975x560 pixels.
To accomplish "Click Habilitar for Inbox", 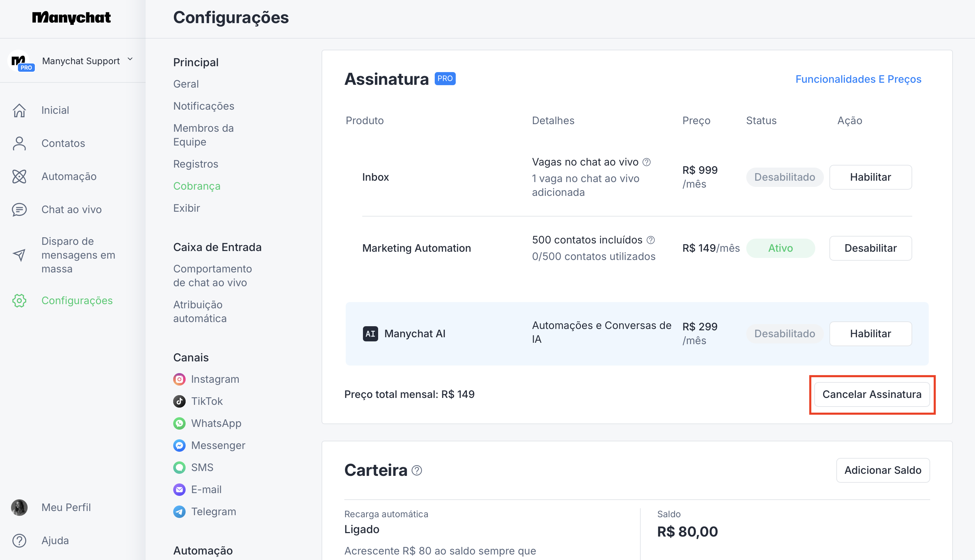I will (x=870, y=177).
